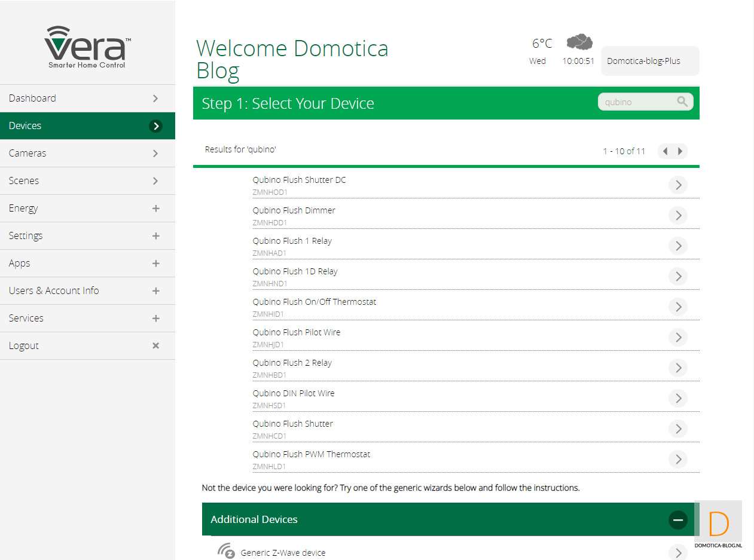Screen dimensions: 754x560
Task: Select Qubino Flush Shutter DC device
Action: [299, 180]
